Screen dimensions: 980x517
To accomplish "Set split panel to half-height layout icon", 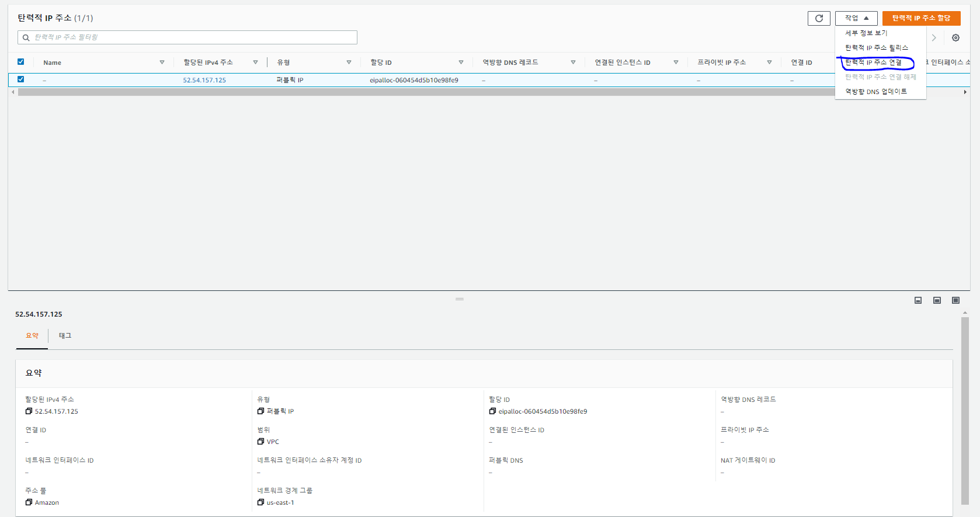I will click(x=937, y=300).
